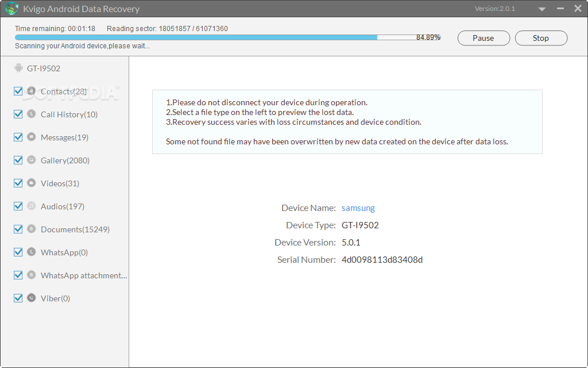Select Viber(0) in the list
588x368 pixels.
(55, 298)
